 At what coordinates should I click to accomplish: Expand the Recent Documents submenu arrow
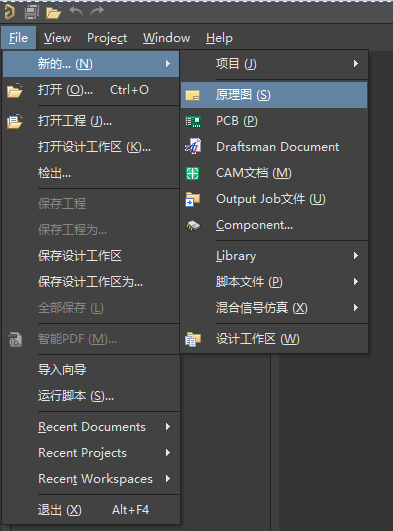tap(168, 427)
